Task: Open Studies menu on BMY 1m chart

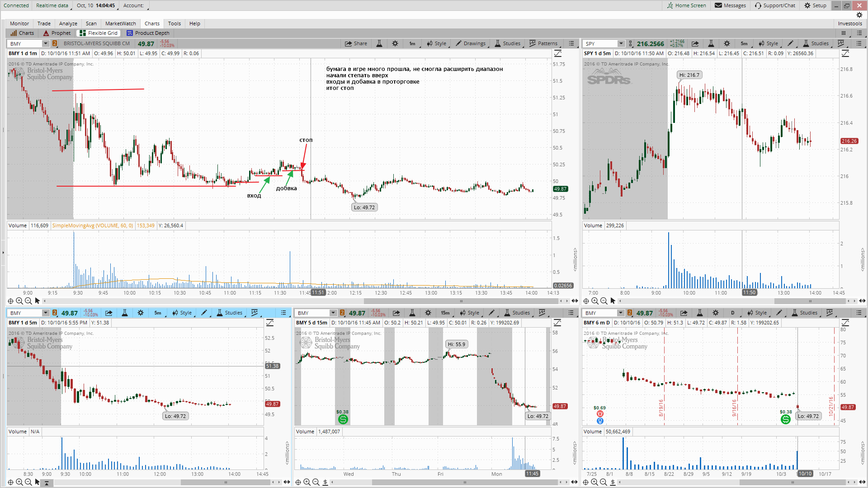Action: point(508,43)
